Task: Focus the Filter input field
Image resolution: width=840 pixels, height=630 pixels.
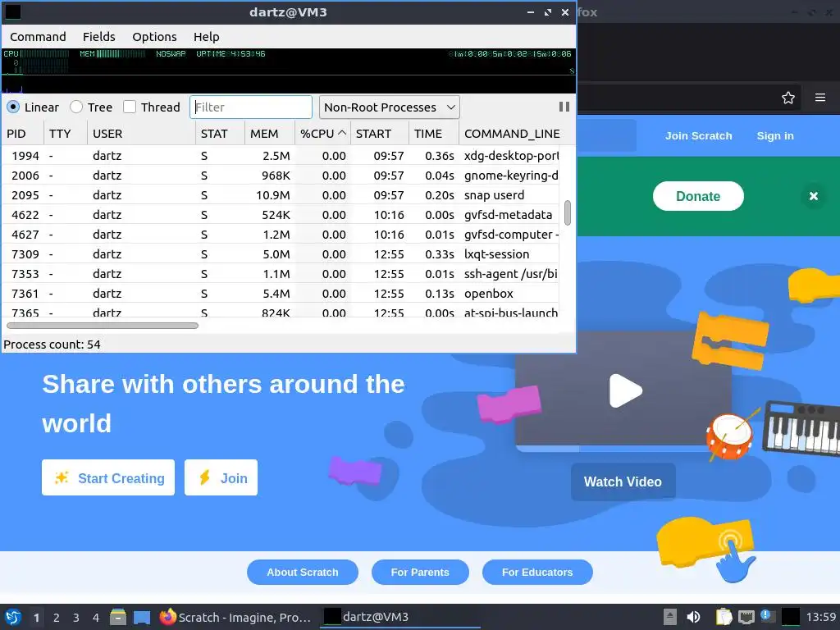Action: coord(251,107)
